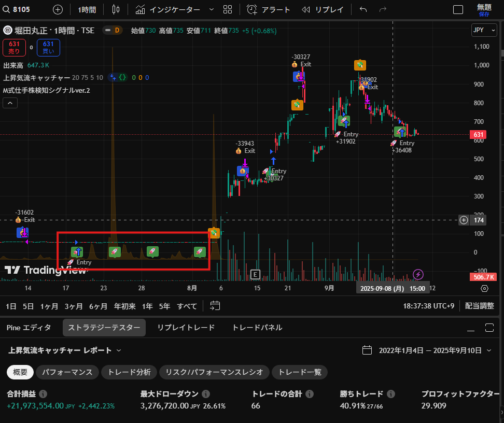The image size is (504, 423).
Task: Switch to the Pine エディタ tab
Action: point(29,328)
